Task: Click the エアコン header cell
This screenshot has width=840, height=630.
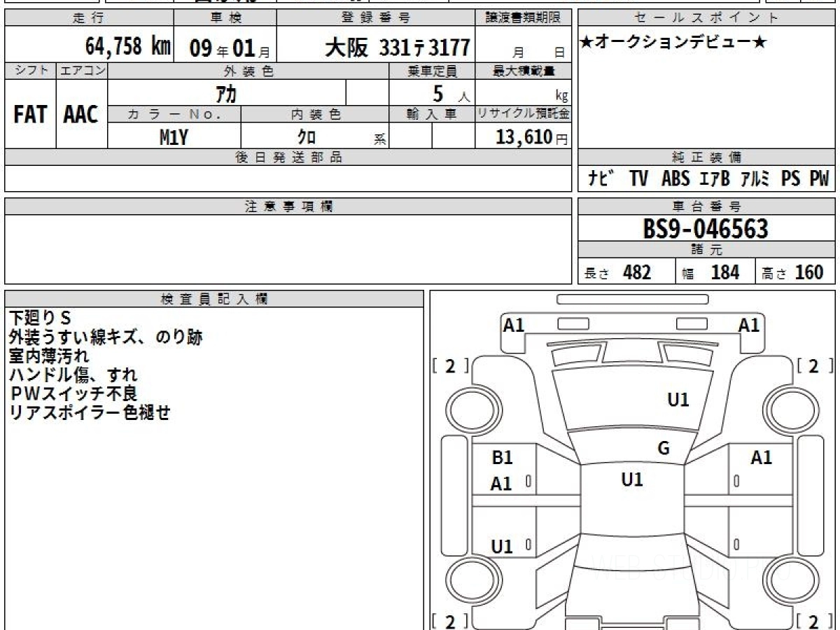Action: (x=82, y=71)
